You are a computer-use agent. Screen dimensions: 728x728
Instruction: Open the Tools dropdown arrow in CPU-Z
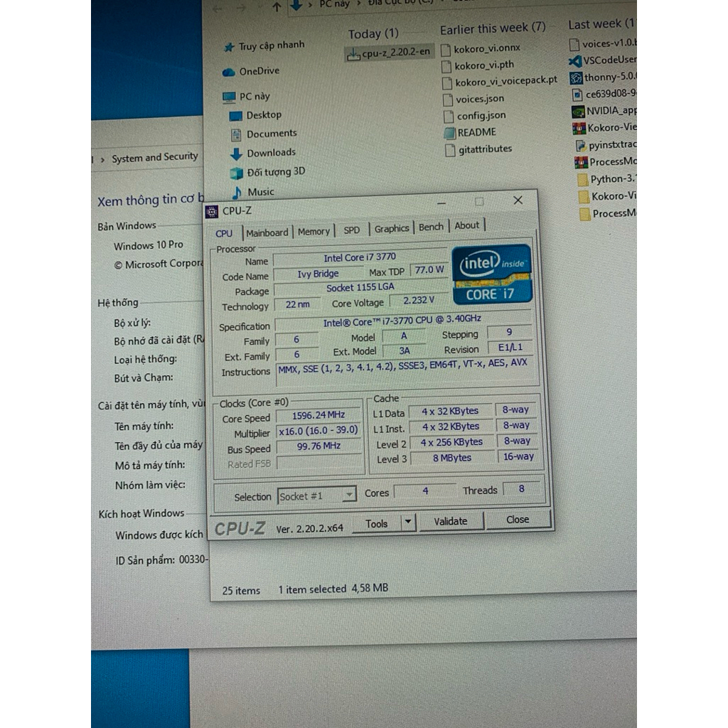click(x=407, y=522)
